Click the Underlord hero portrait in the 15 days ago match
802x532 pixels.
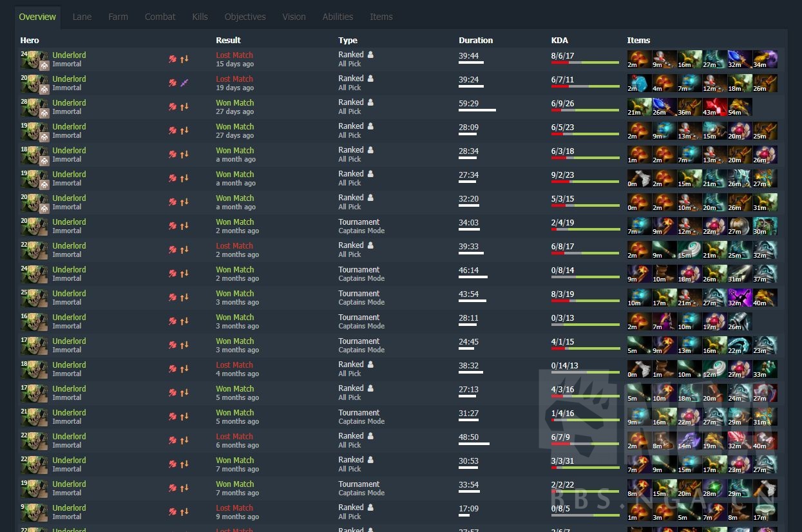point(36,59)
